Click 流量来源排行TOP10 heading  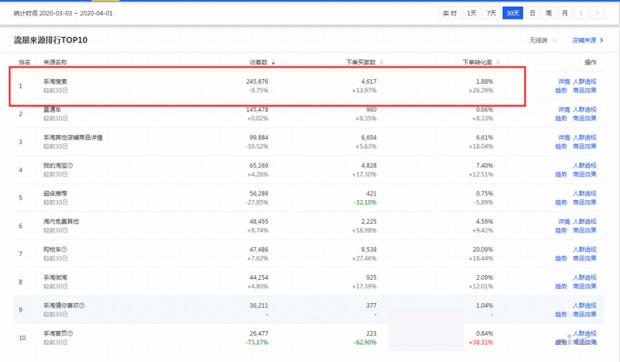tap(51, 40)
